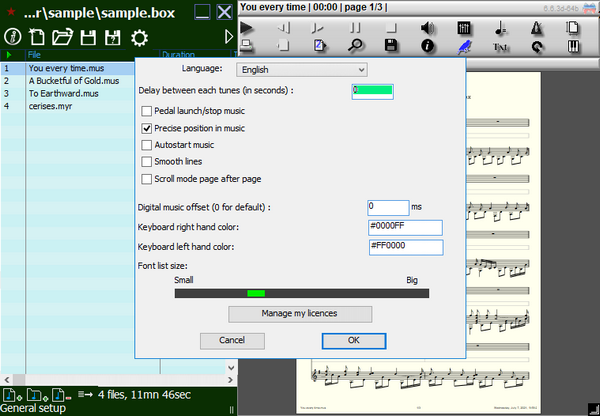This screenshot has width=600, height=416.
Task: Click the Duration column header
Action: click(178, 55)
